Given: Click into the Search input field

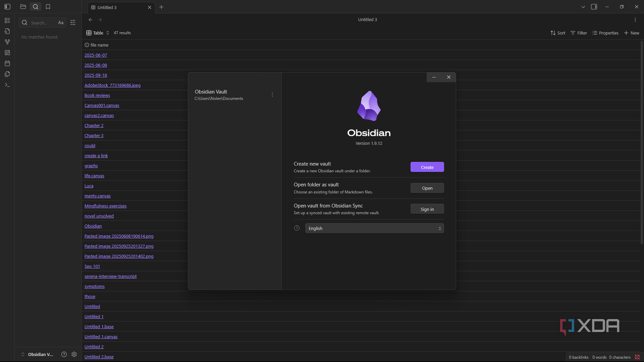Looking at the screenshot, I should (x=42, y=23).
